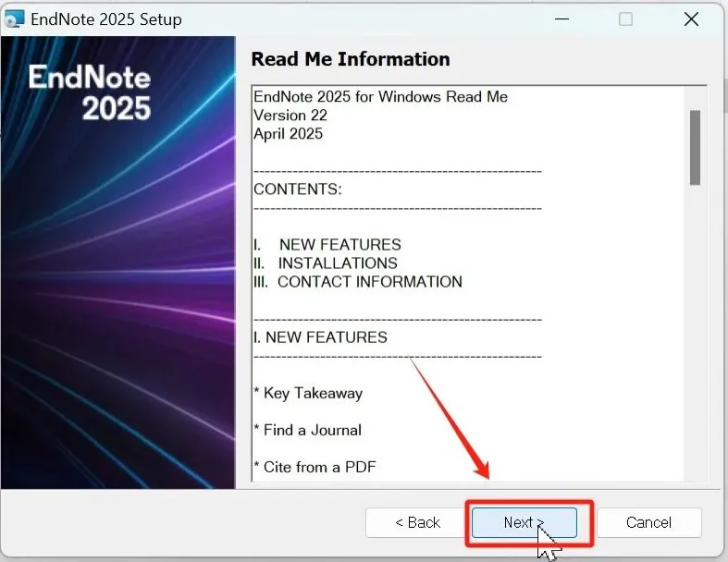Click the EndNote 2025 banner image
The width and height of the screenshot is (728, 562).
pos(117,263)
